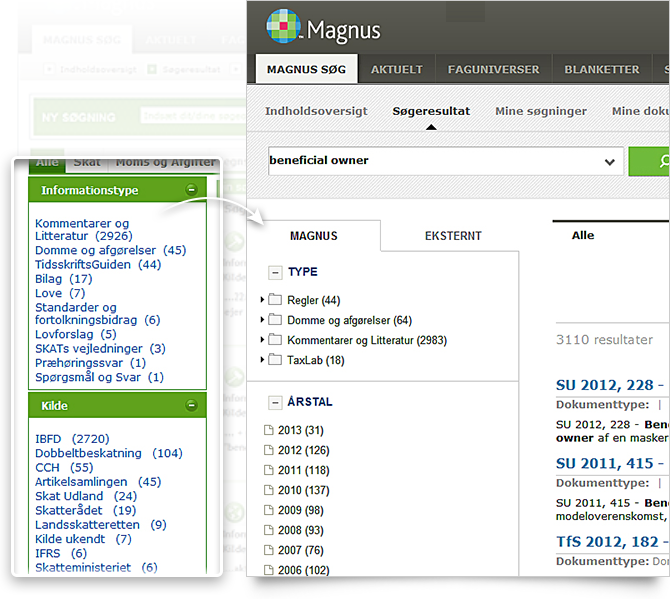This screenshot has width=670, height=599.
Task: Select Moms og Afgifter tab in old panel
Action: pos(165,164)
